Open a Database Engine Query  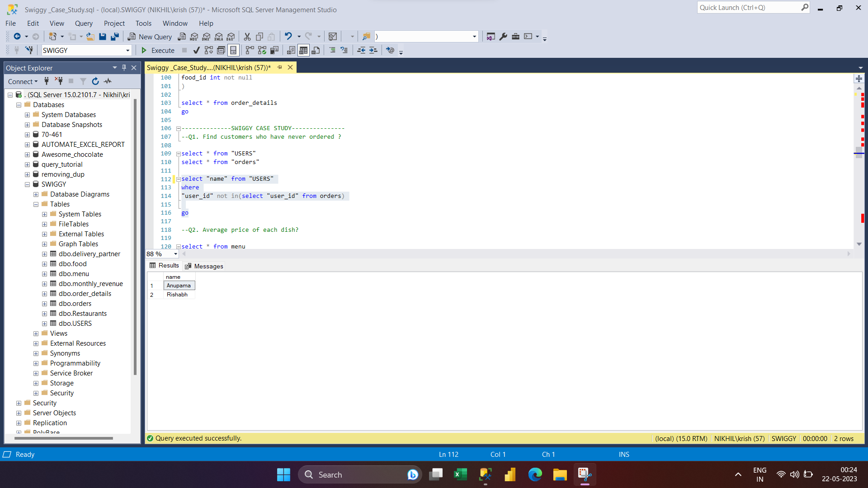tap(182, 37)
